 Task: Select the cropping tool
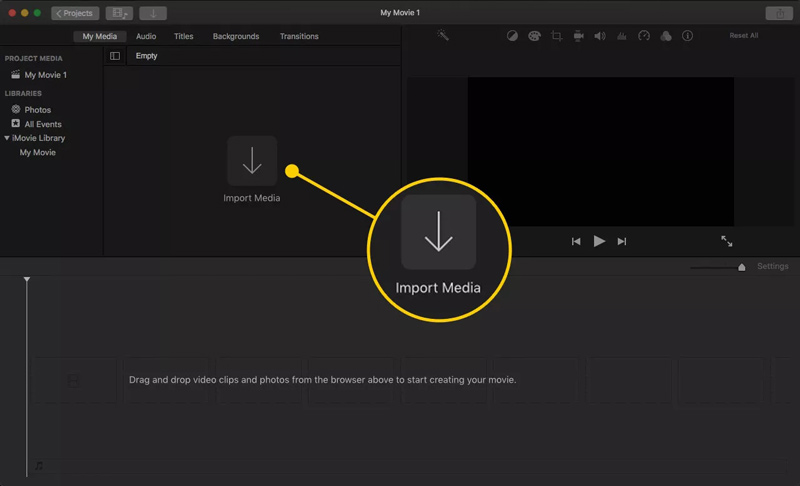[556, 36]
